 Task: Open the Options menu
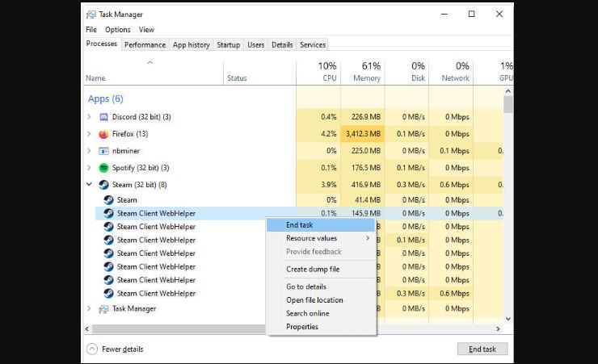coord(118,30)
